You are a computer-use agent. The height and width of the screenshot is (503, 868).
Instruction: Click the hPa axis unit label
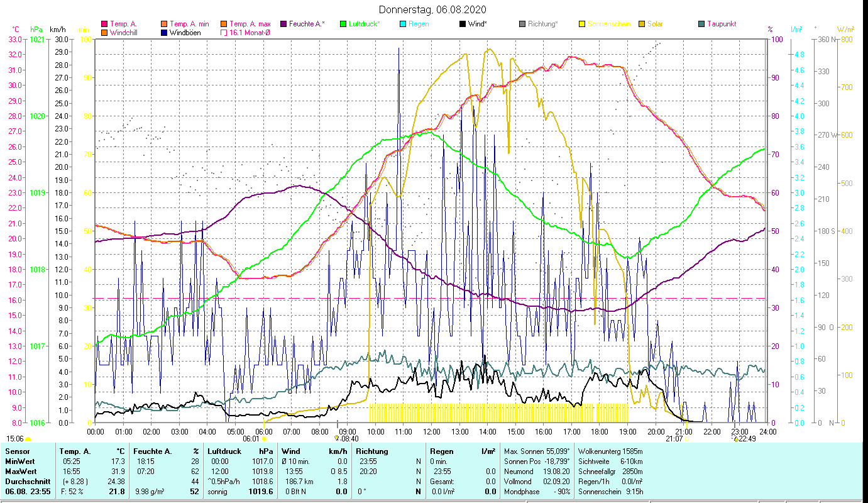pyautogui.click(x=36, y=30)
